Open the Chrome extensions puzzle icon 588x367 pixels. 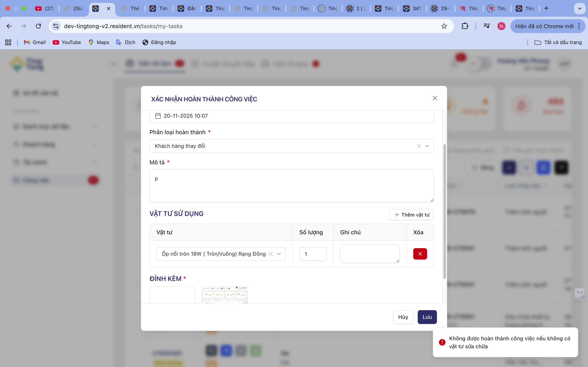point(464,26)
